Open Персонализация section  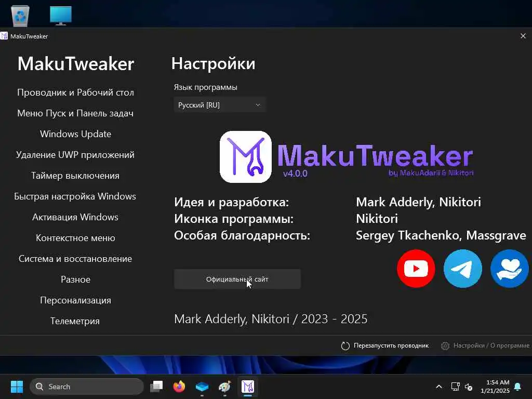pyautogui.click(x=75, y=300)
